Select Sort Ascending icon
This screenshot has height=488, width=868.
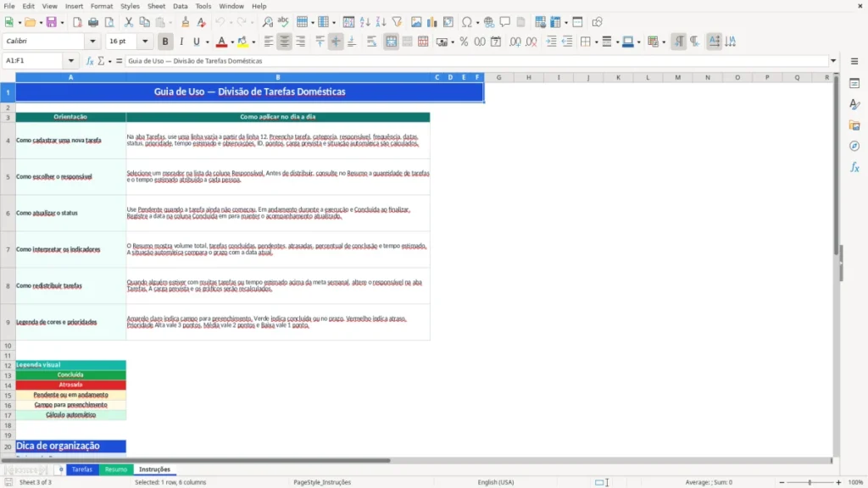(x=364, y=22)
